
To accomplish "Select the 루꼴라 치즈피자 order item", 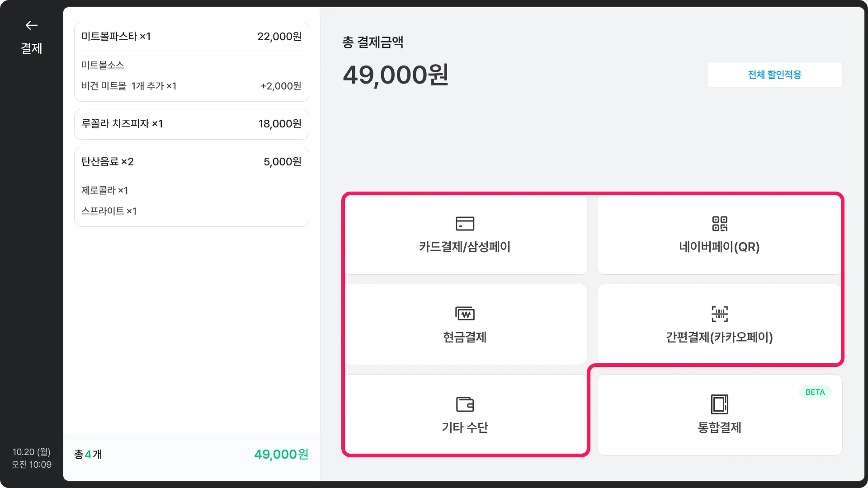I will (x=191, y=124).
